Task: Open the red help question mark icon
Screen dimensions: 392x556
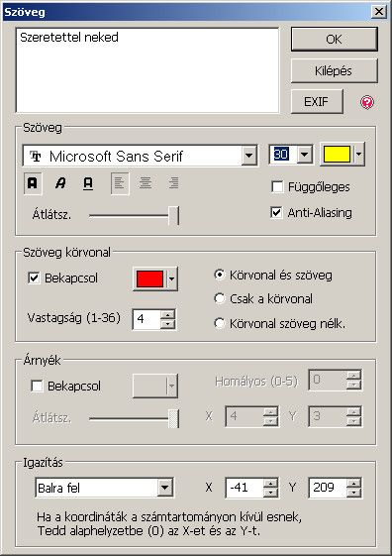Action: [367, 102]
